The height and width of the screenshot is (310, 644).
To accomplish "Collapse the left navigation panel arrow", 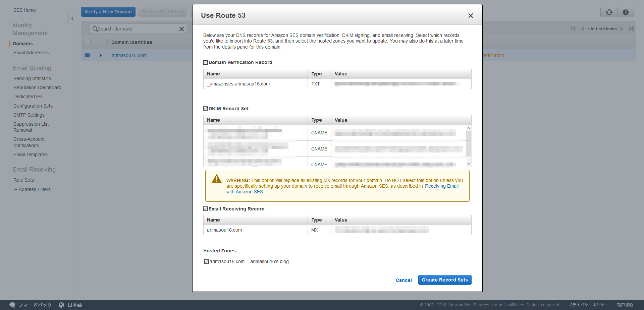I will (72, 19).
